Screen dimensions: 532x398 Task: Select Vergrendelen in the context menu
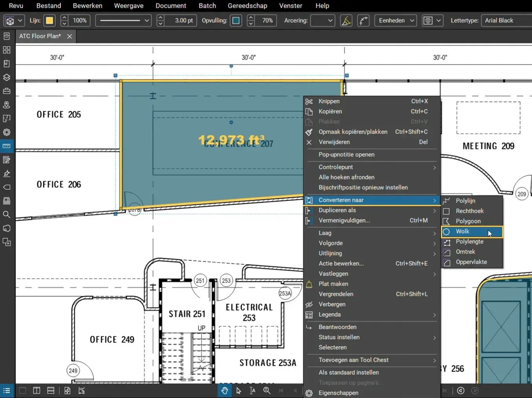[x=372, y=294]
